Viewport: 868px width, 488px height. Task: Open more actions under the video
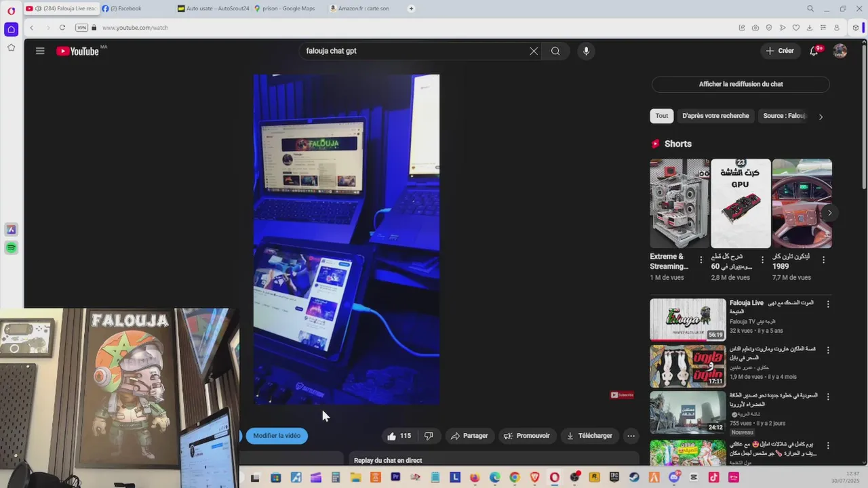[631, 436]
